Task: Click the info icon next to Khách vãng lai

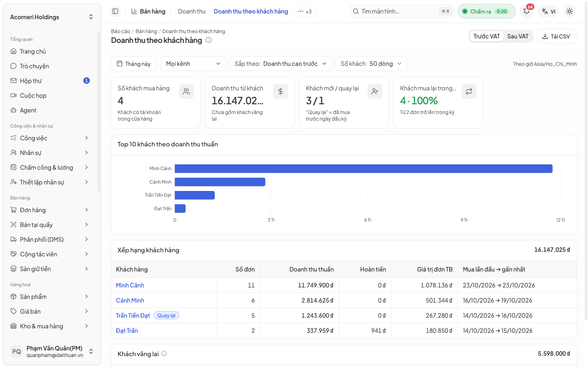Action: [164, 354]
